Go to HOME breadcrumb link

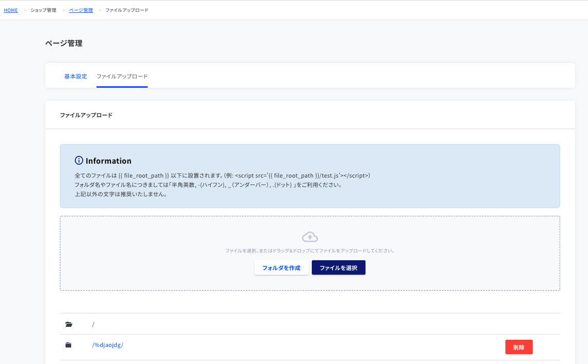point(11,10)
